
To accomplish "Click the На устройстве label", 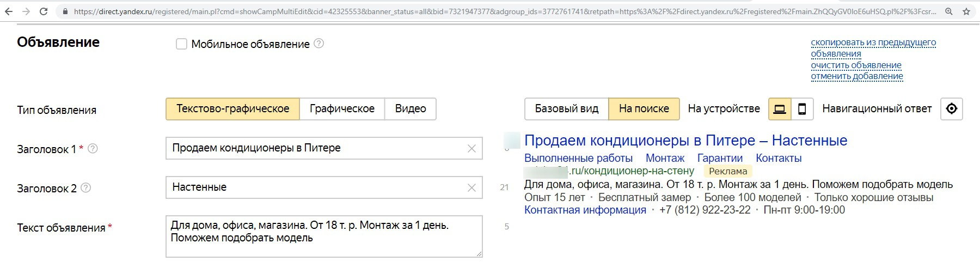I will [724, 109].
